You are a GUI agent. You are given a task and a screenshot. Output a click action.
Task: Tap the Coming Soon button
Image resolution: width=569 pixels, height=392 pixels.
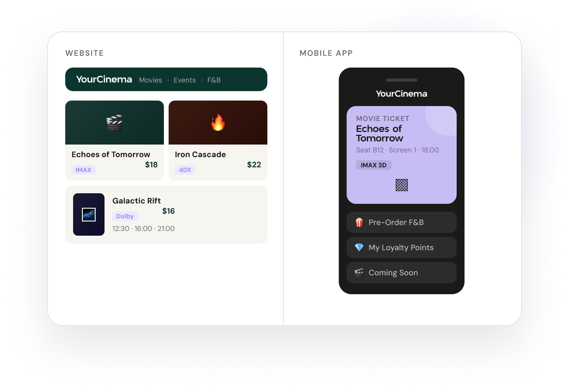402,273
